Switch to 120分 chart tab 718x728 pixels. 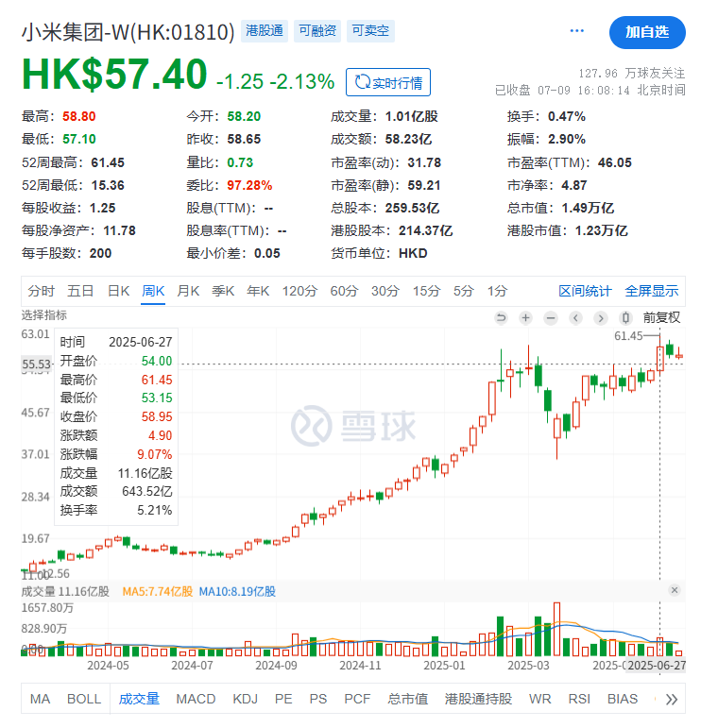[299, 291]
